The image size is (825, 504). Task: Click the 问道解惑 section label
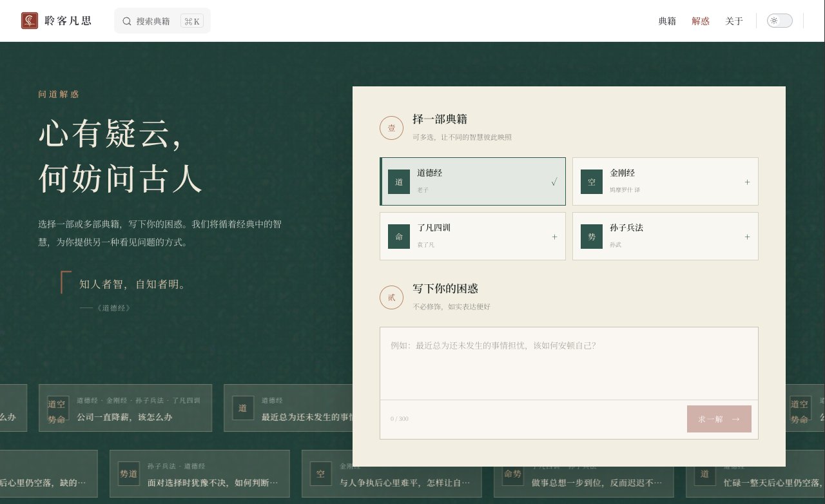pos(59,94)
